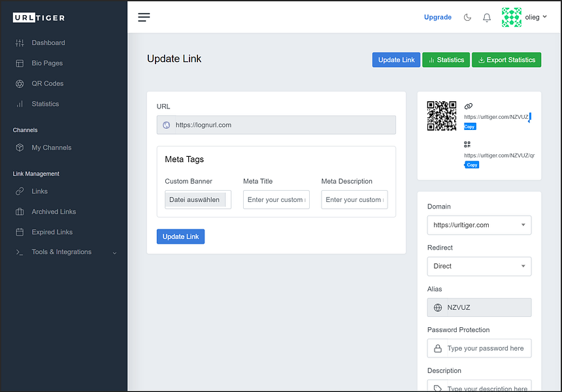The width and height of the screenshot is (562, 392).
Task: Click the URLTiger logo
Action: point(39,18)
